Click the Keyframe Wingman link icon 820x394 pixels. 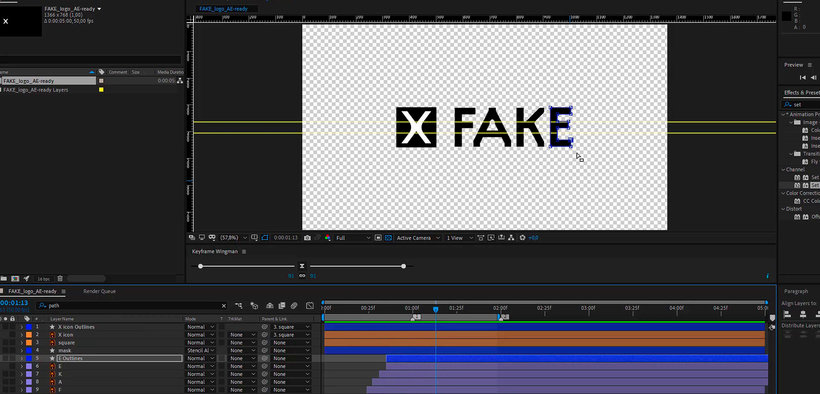click(302, 275)
